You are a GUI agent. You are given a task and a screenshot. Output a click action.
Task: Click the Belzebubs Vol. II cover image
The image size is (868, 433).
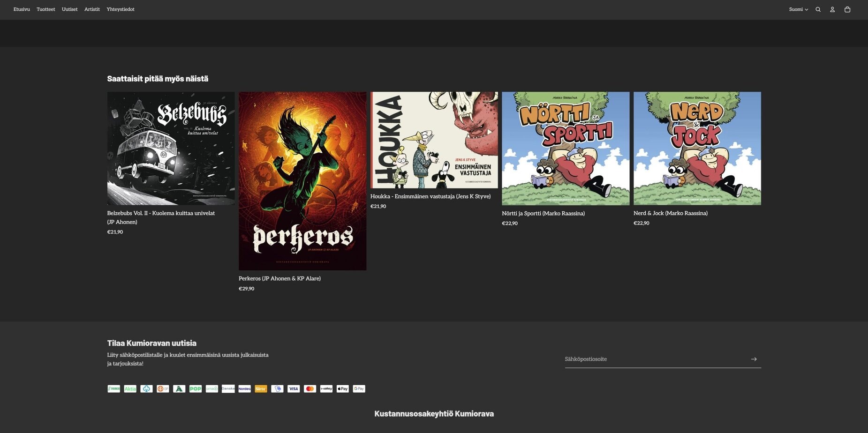tap(171, 148)
